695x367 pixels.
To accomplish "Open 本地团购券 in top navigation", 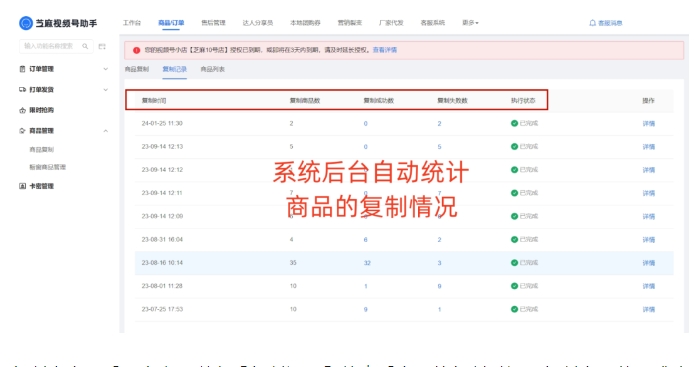I will coord(305,23).
